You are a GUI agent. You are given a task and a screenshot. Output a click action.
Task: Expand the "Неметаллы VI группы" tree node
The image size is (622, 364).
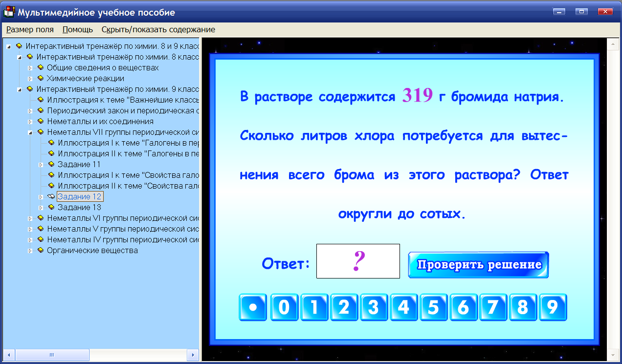(x=30, y=218)
